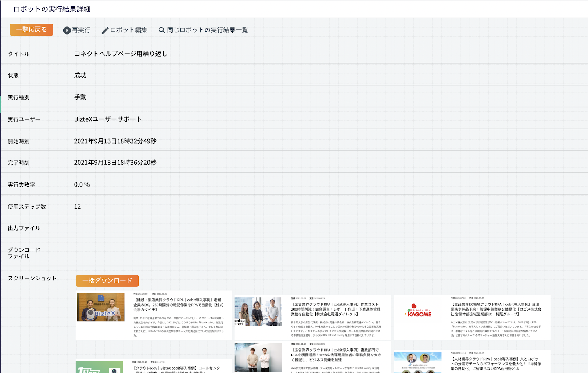The width and height of the screenshot is (588, 373).
Task: Select the failure rate value 0.0 %
Action: [82, 185]
